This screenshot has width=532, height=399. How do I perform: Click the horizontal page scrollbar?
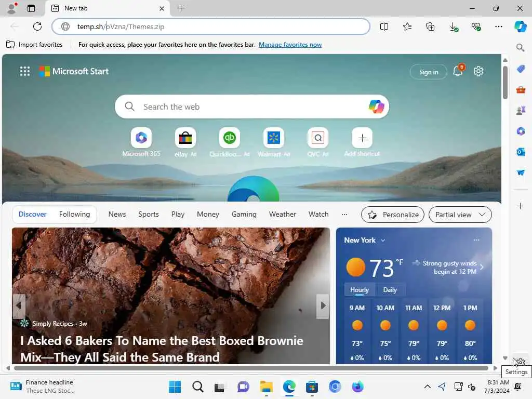[x=251, y=368]
